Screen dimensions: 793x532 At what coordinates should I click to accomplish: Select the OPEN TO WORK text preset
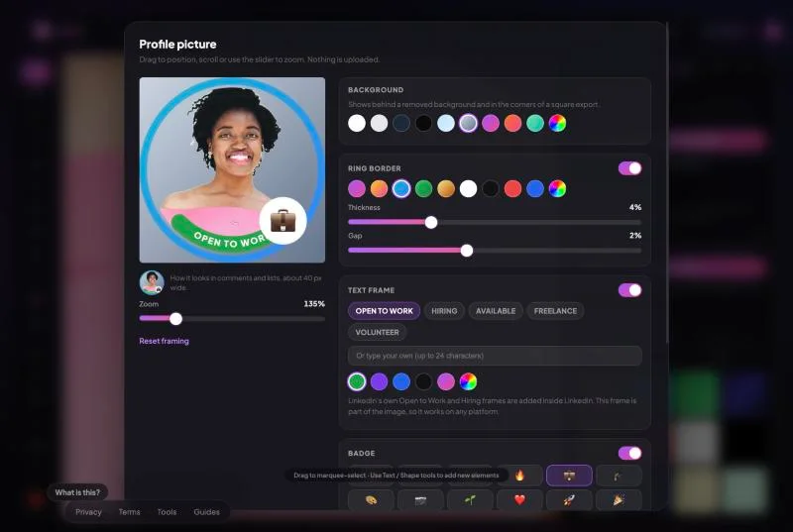click(x=384, y=311)
